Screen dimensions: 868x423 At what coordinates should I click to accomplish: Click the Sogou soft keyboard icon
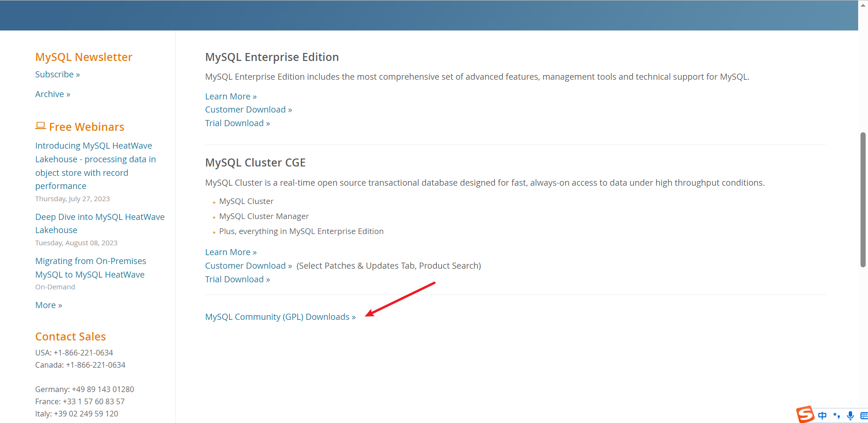click(x=864, y=415)
